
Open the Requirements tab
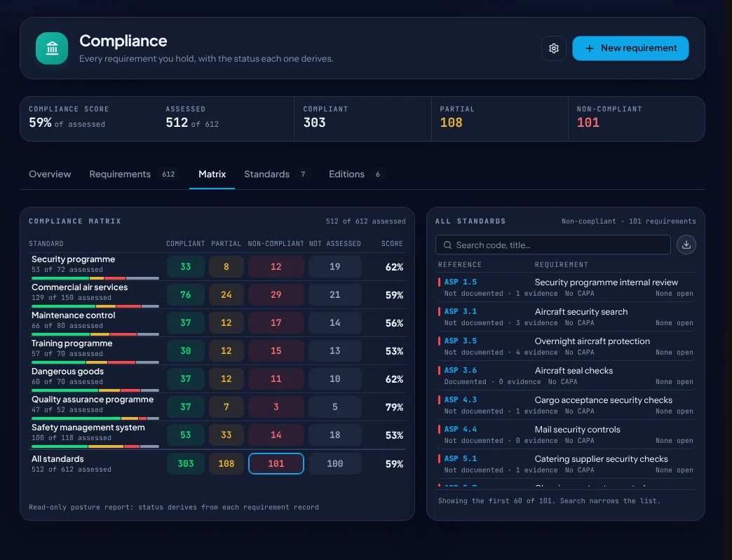tap(133, 174)
